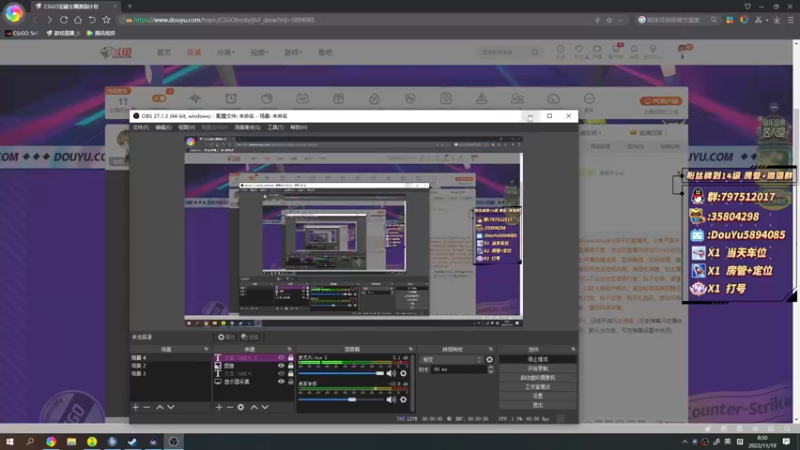This screenshot has height=450, width=800.
Task: Open 分类 dropdown in Douyu navigation
Action: 226,53
